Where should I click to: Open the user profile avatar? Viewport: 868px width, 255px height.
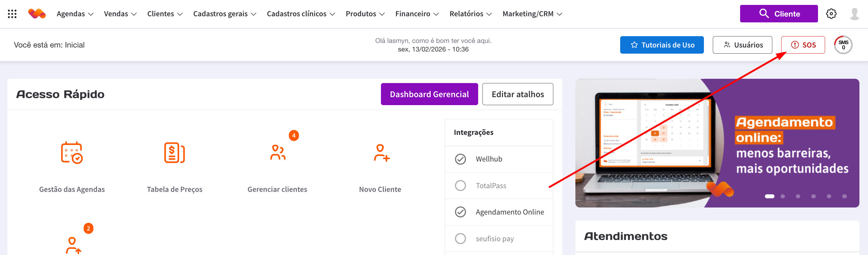(x=854, y=14)
